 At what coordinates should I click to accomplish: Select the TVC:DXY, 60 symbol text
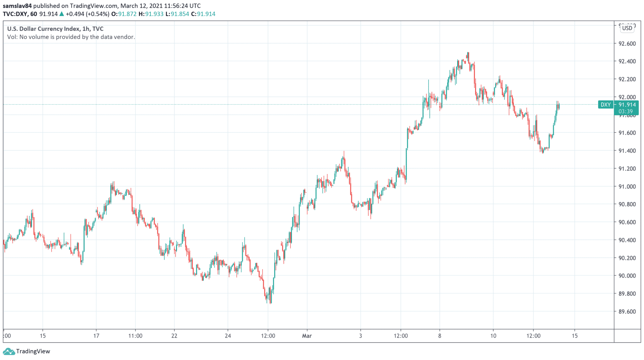(20, 14)
